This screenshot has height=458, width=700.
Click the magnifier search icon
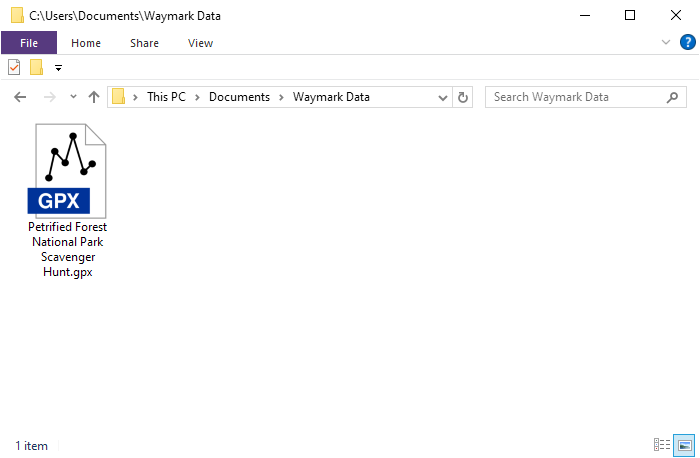pyautogui.click(x=672, y=97)
